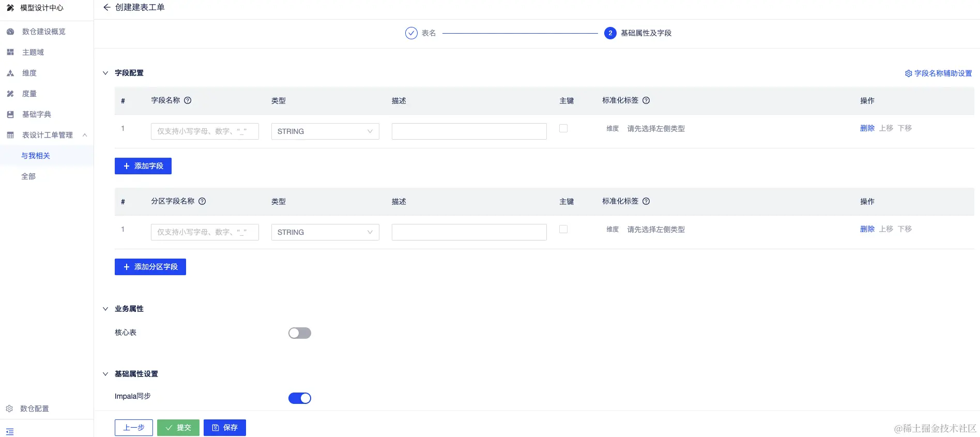Click the 主题域 sidebar icon
Image resolution: width=980 pixels, height=437 pixels.
10,52
